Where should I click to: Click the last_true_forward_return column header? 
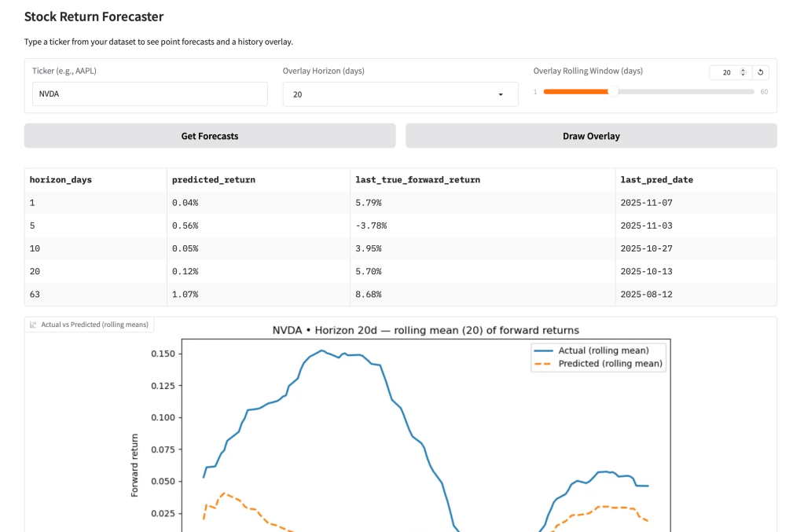click(417, 180)
